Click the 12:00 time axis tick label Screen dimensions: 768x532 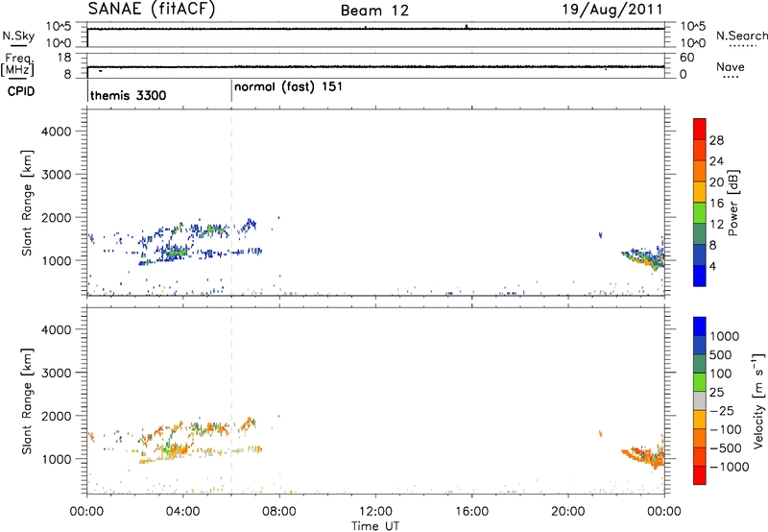click(x=375, y=512)
